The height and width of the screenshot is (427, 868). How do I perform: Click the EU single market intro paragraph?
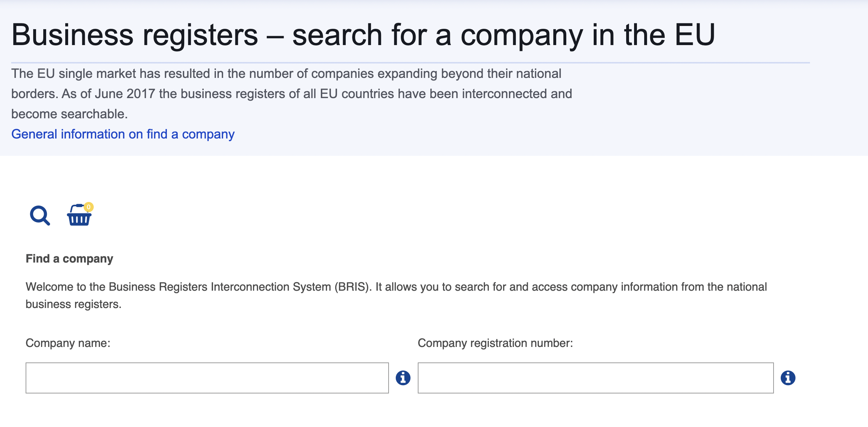coord(291,93)
